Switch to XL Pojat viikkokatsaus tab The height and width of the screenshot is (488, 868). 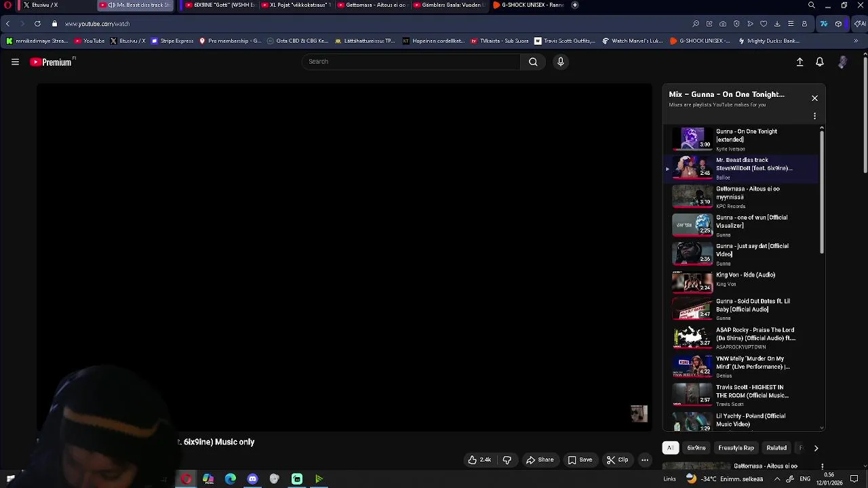[x=296, y=5]
